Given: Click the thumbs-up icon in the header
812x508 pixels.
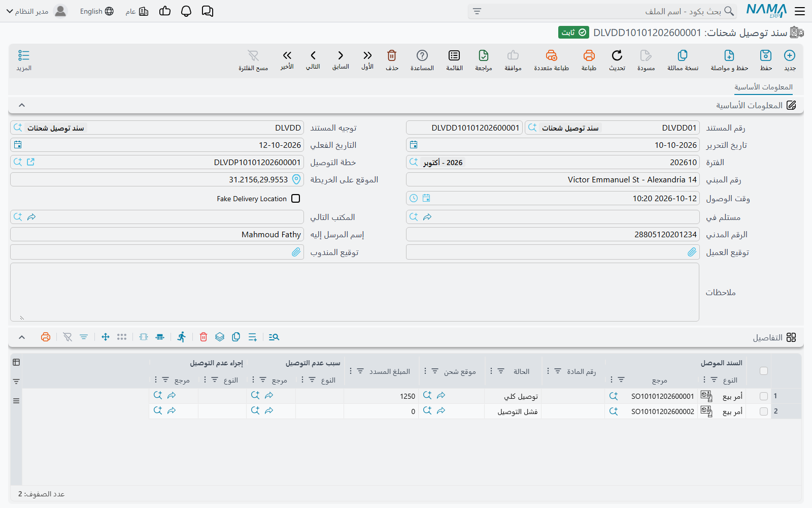Looking at the screenshot, I should 165,11.
